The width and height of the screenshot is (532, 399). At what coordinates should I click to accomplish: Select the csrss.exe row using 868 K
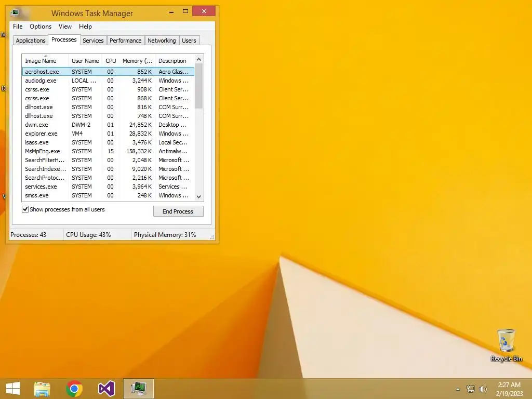click(x=108, y=98)
